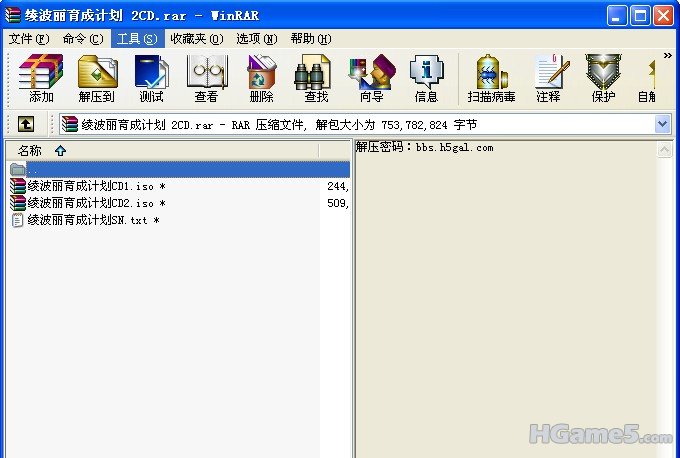Click the Extract To (解压到) icon
The width and height of the screenshot is (680, 458).
pos(97,79)
